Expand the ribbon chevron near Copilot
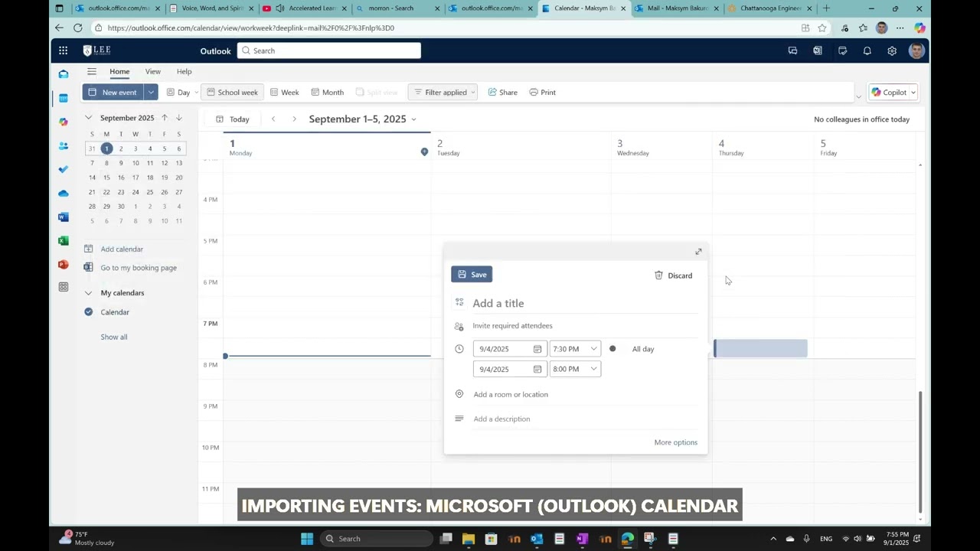This screenshot has height=551, width=980. click(x=858, y=96)
